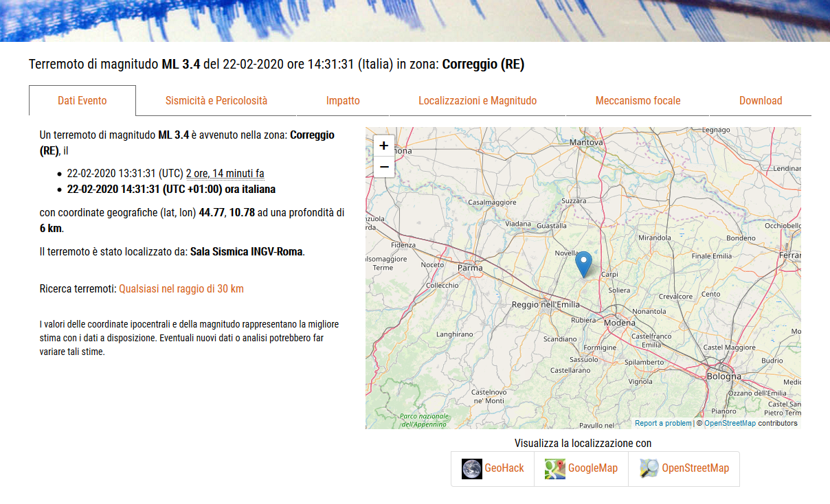Go to the Download tab
This screenshot has width=830, height=504.
[761, 100]
